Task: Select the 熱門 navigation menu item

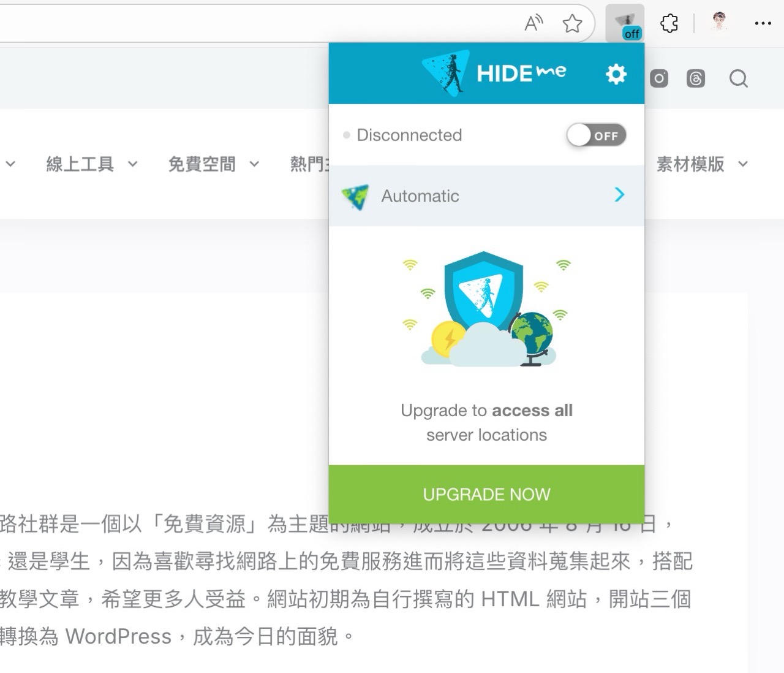Action: [307, 164]
